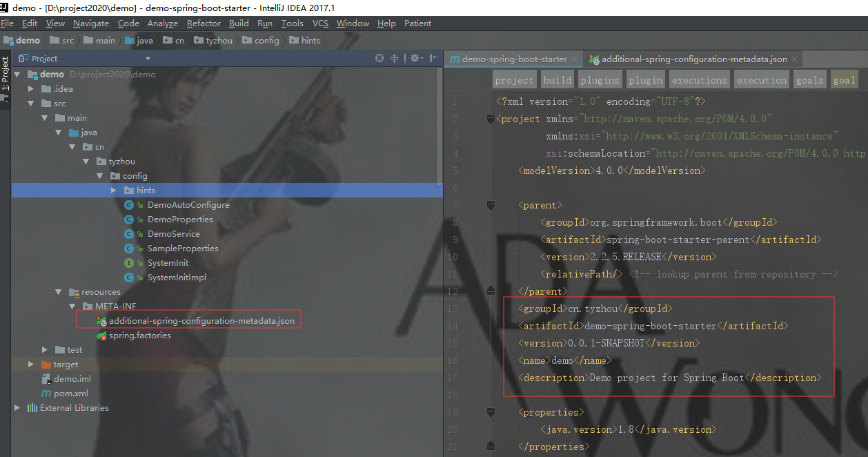This screenshot has width=868, height=457.
Task: Open the File menu
Action: point(8,23)
